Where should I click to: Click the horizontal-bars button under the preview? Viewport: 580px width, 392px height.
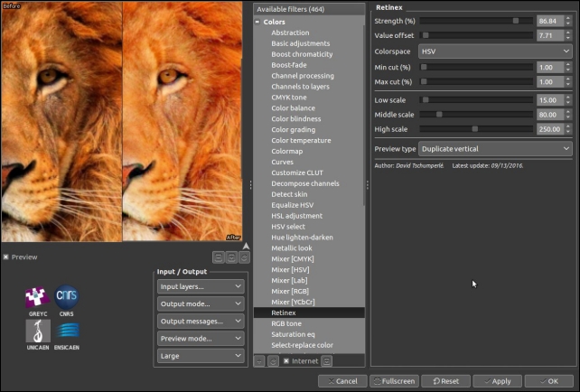[x=219, y=257]
